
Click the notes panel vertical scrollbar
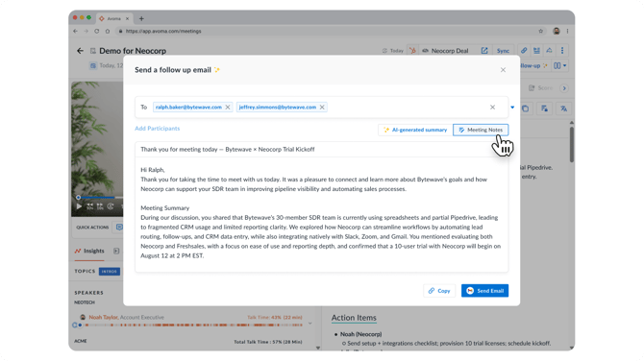pyautogui.click(x=571, y=144)
